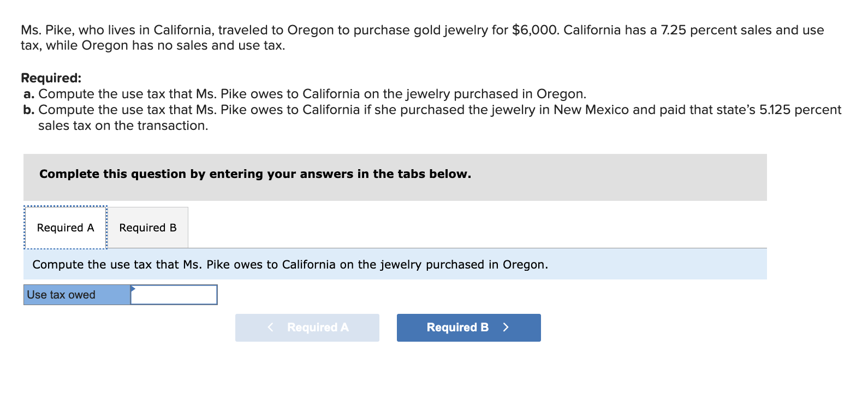The width and height of the screenshot is (868, 405).
Task: Click the shaded Use tax owed row header
Action: [x=75, y=295]
